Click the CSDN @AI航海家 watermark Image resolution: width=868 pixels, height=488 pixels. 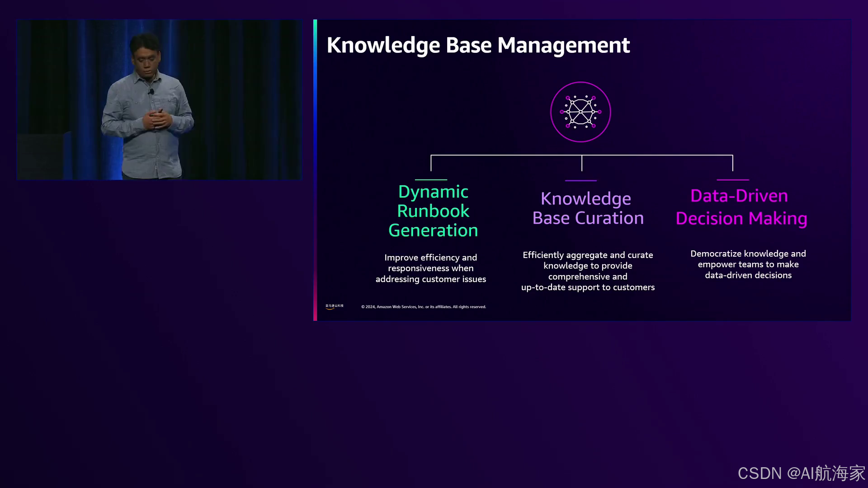pos(801,473)
